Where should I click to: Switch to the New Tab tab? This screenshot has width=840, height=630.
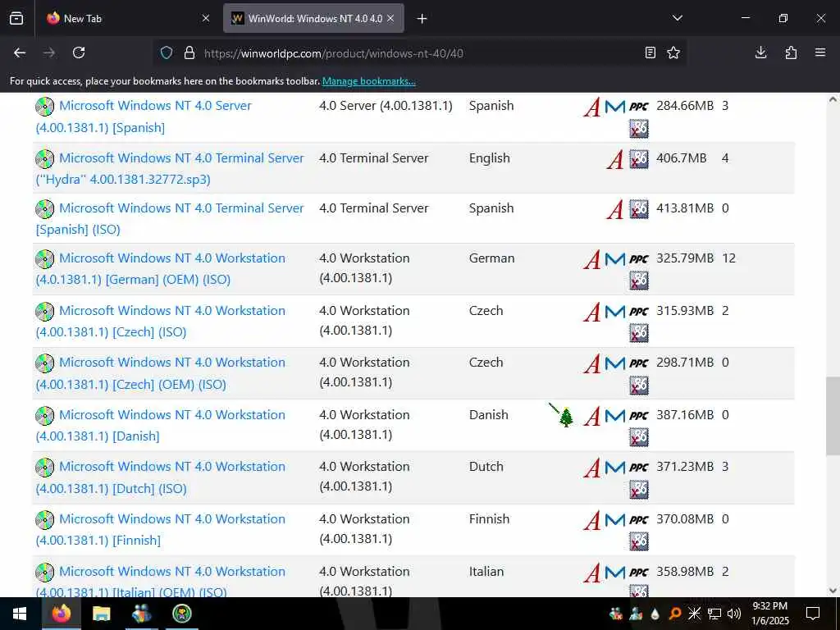coord(129,19)
